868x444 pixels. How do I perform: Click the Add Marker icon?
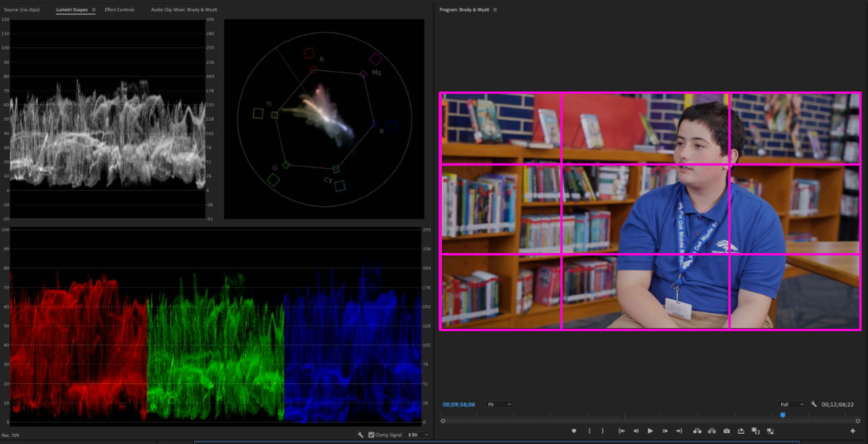(x=574, y=431)
